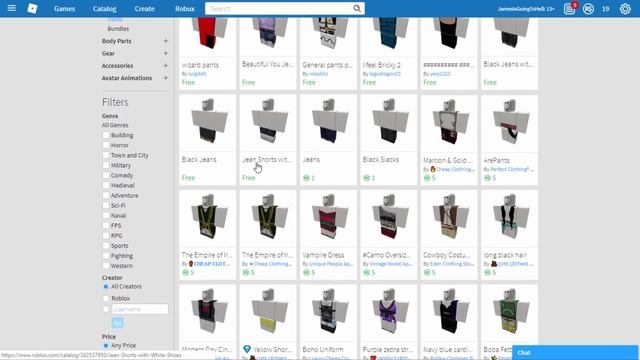Viewport: 640px width, 360px height.
Task: Open the Purple zebra item thumbnail
Action: tap(389, 313)
